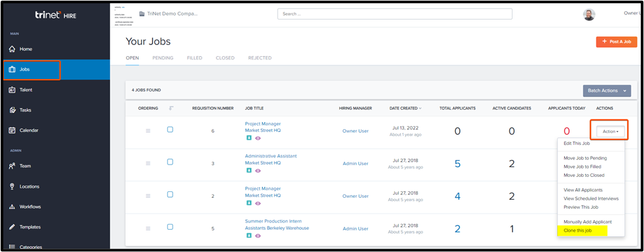
Task: Click teal badge icon under requisition 6 job
Action: (x=248, y=138)
